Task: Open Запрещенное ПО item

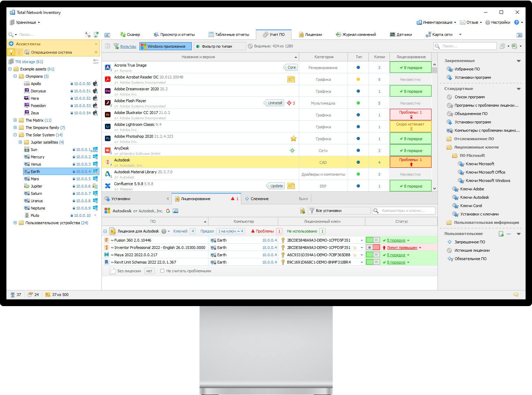Action: 470,242
